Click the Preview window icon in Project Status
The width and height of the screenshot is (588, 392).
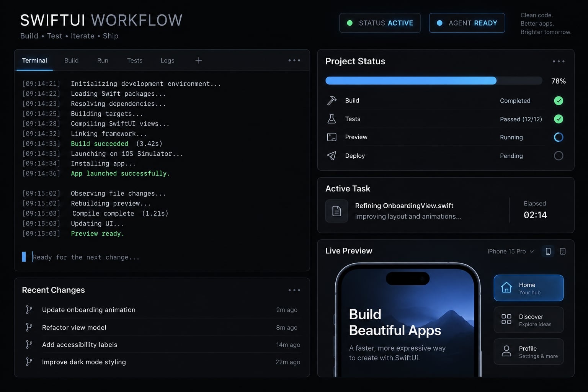332,137
